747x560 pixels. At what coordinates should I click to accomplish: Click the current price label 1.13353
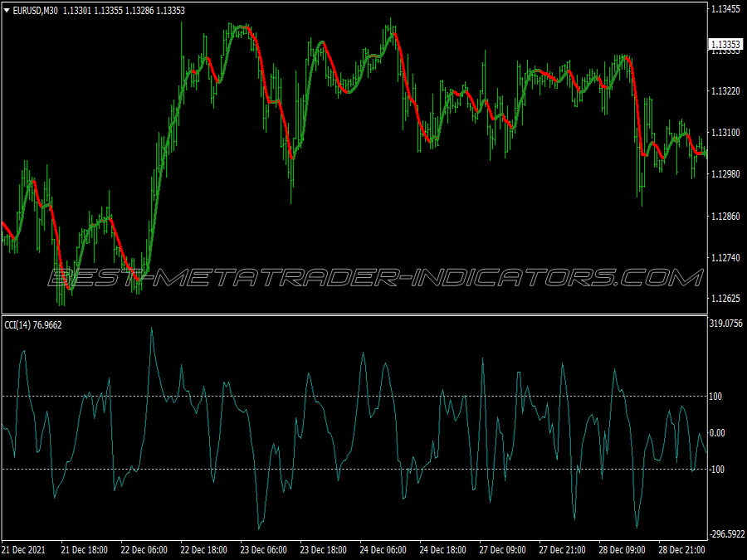[x=725, y=45]
